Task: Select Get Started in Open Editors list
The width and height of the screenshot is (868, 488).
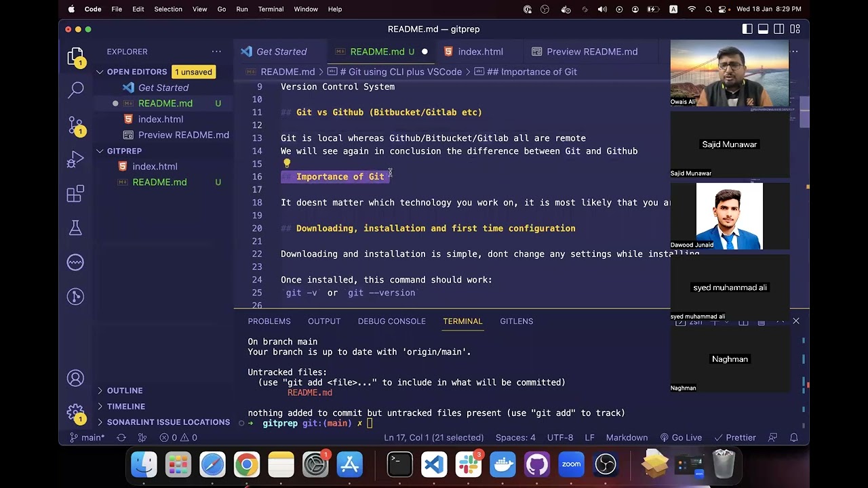Action: [163, 88]
